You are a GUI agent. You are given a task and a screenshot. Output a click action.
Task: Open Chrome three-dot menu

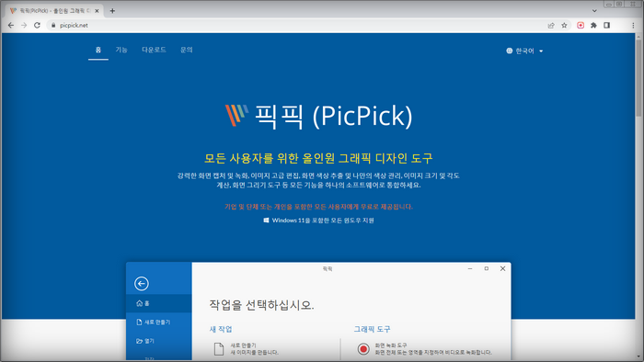pos(633,26)
